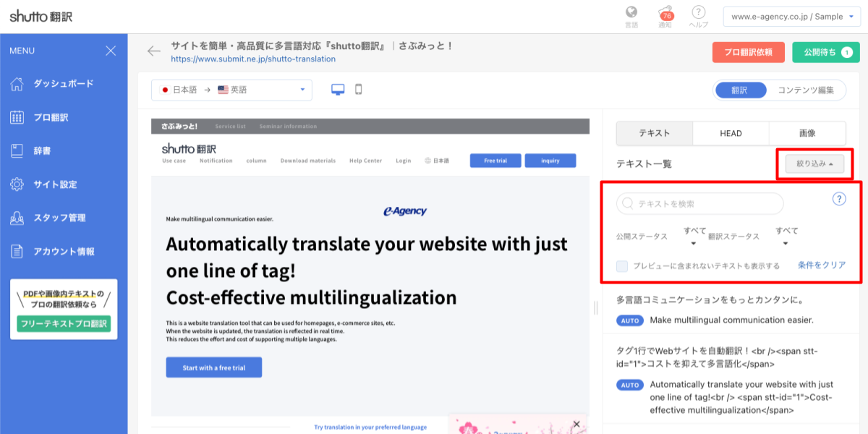Open the ヘルプ question mark icon in header
This screenshot has width=868, height=434.
[699, 16]
